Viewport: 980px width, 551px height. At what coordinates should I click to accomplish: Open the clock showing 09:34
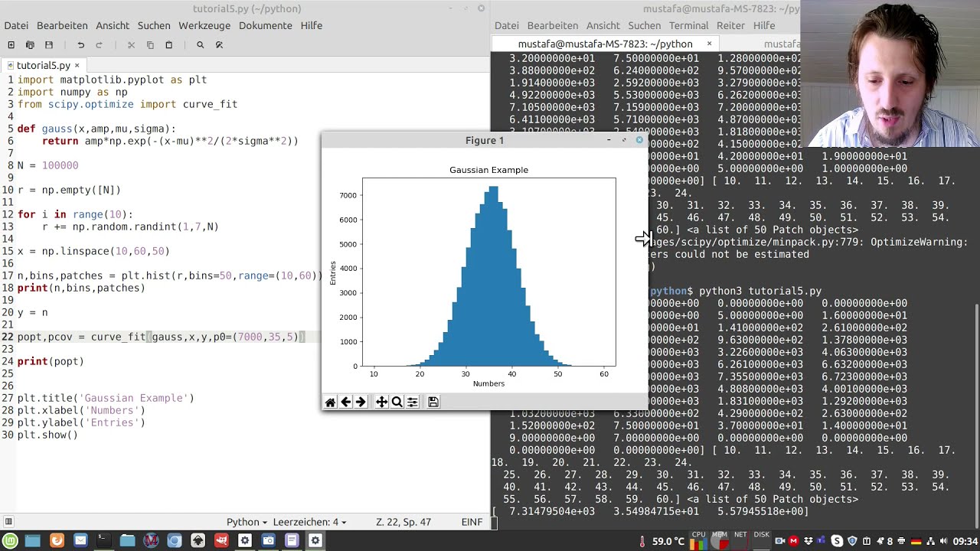tap(966, 541)
